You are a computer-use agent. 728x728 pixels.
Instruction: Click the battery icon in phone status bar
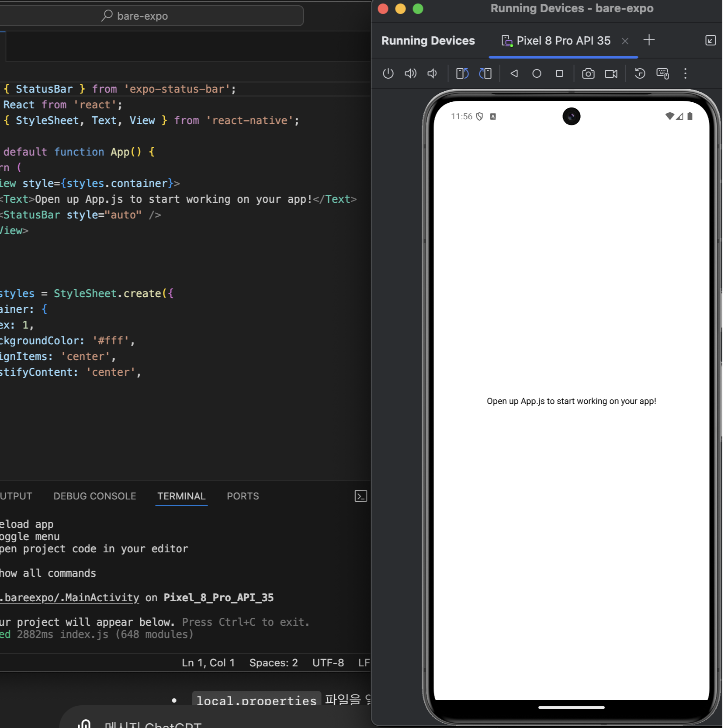690,116
